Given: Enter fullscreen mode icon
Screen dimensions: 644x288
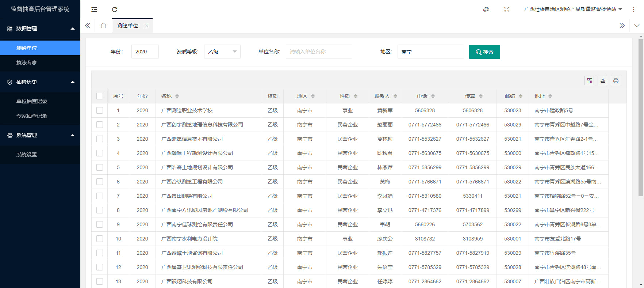Looking at the screenshot, I should tap(507, 10).
